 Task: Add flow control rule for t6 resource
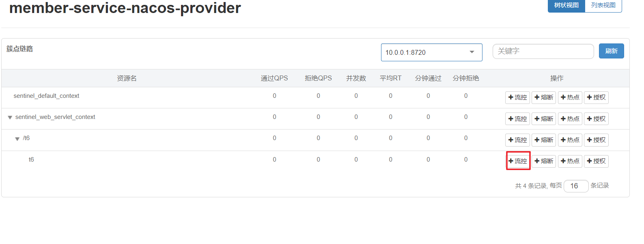pos(517,161)
